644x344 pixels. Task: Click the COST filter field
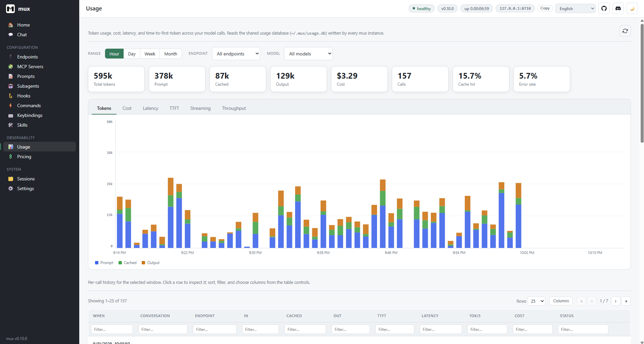point(533,329)
